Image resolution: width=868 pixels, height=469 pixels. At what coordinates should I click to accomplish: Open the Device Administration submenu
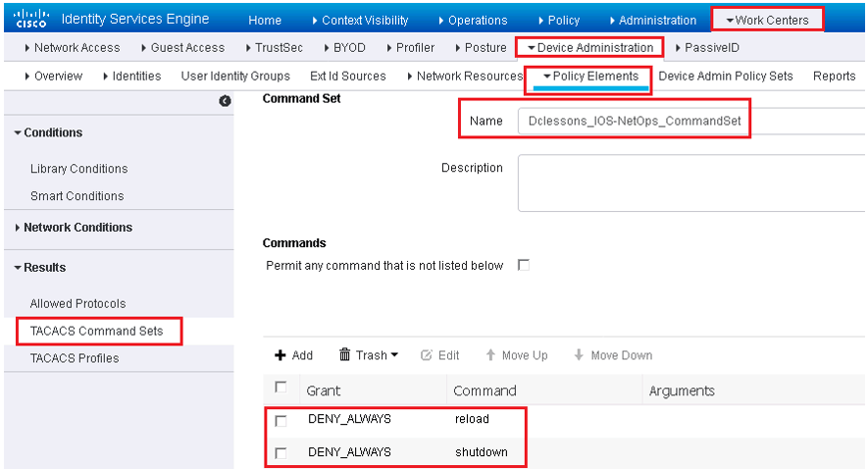(590, 48)
